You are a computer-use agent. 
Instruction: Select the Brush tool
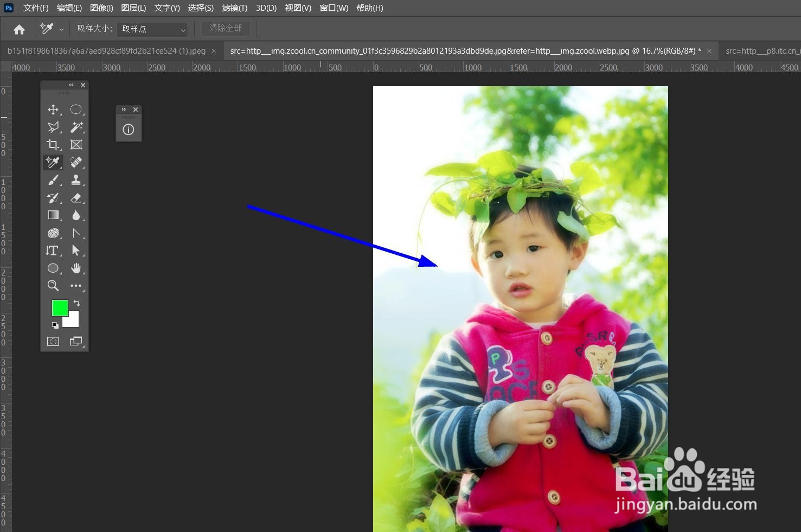[x=53, y=180]
